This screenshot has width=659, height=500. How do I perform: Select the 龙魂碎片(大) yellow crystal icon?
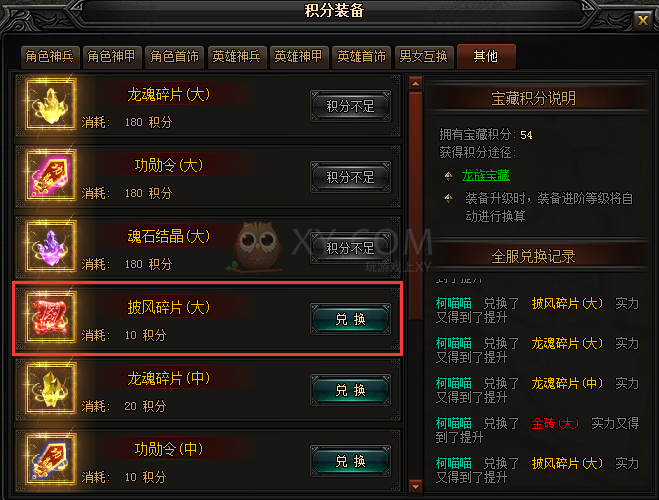coord(51,104)
